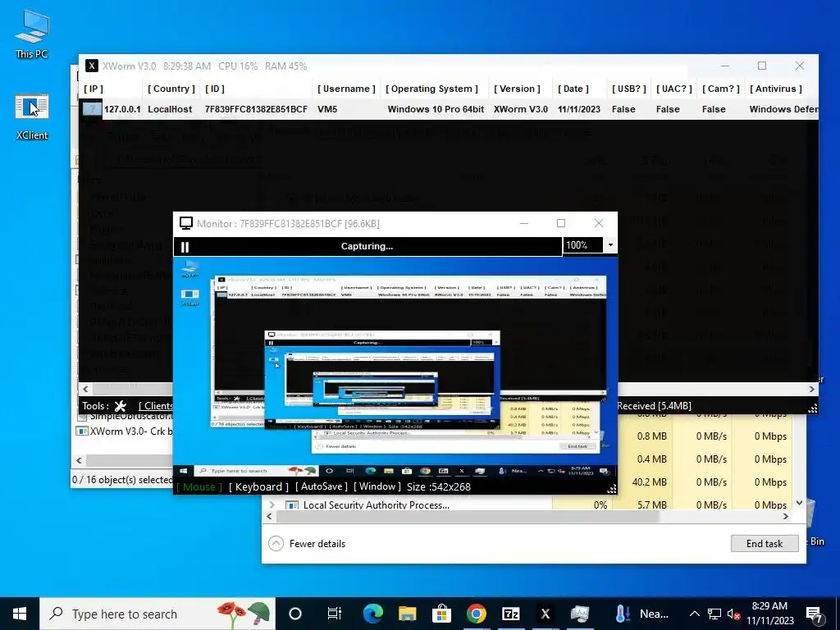The height and width of the screenshot is (630, 840).
Task: Click the 7F839FFC81382E851BCF ID cell
Action: (x=256, y=109)
